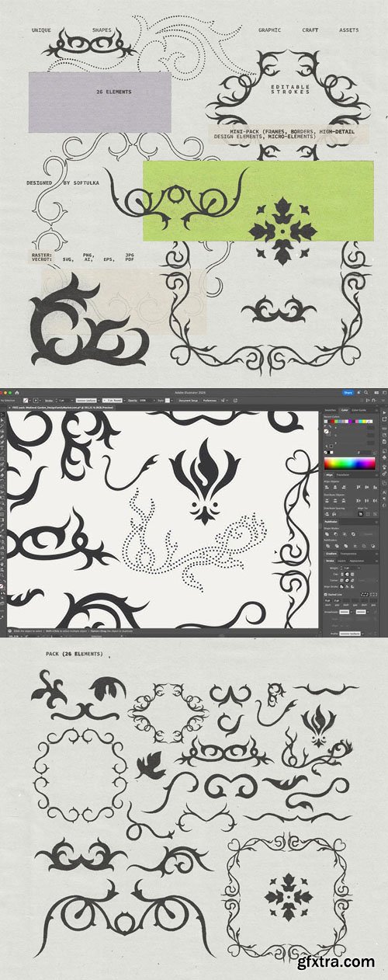Click the rainbow color spectrum bar

[x=349, y=464]
